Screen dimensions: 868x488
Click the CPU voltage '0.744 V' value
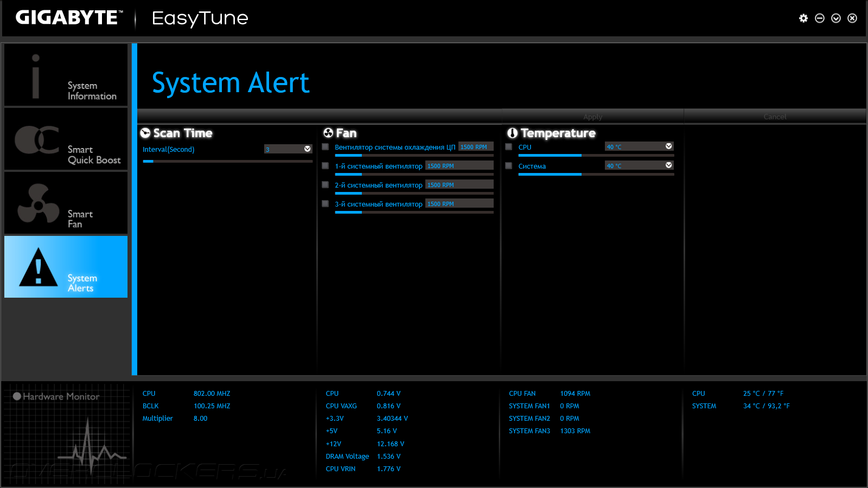(389, 394)
